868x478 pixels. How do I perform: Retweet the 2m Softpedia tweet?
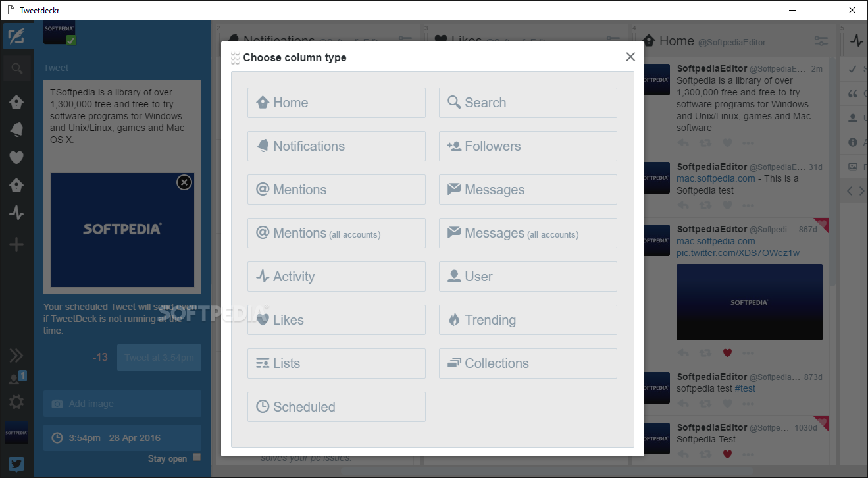(705, 143)
